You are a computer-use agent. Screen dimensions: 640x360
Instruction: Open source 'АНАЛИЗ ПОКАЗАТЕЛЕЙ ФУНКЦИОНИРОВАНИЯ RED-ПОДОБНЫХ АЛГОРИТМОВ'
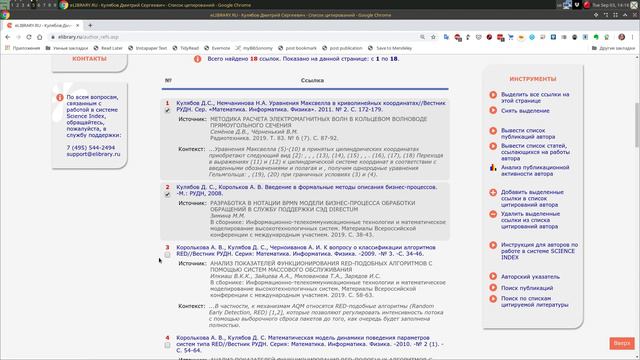click(x=321, y=267)
